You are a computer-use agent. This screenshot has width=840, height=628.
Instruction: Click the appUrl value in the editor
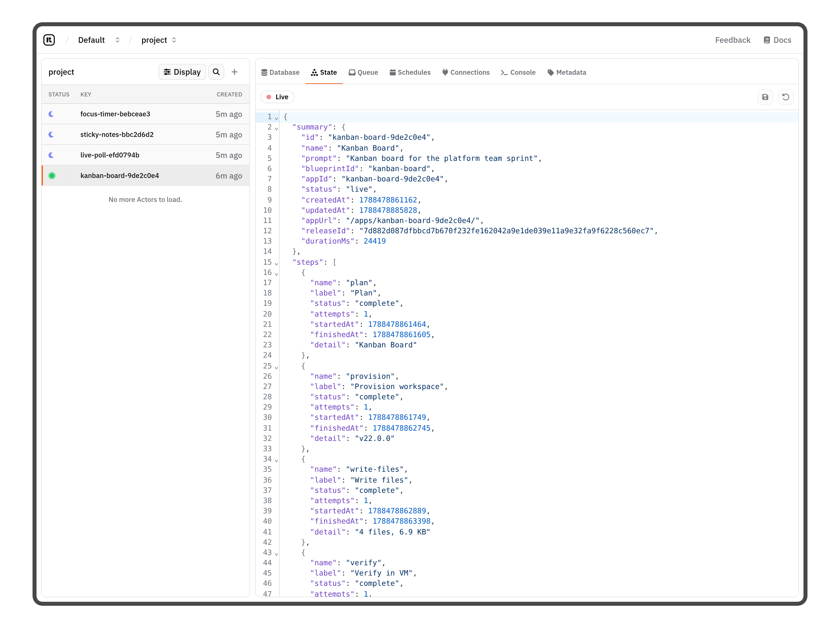click(412, 220)
